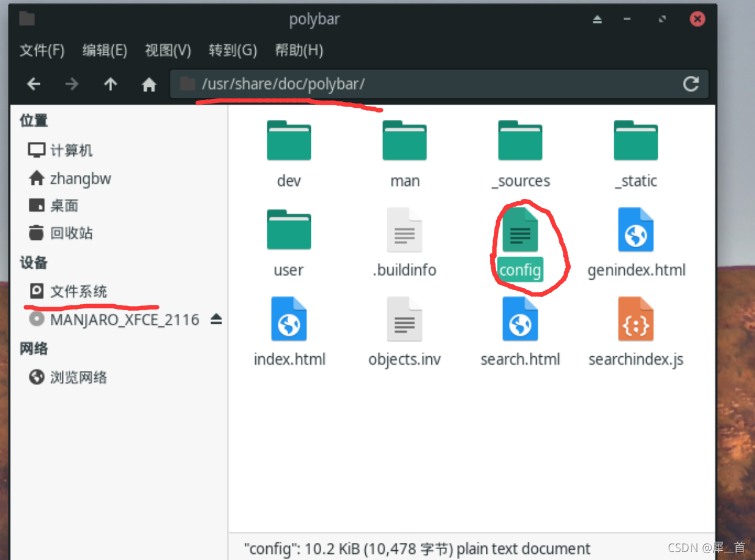Open the home folder icon

149,84
